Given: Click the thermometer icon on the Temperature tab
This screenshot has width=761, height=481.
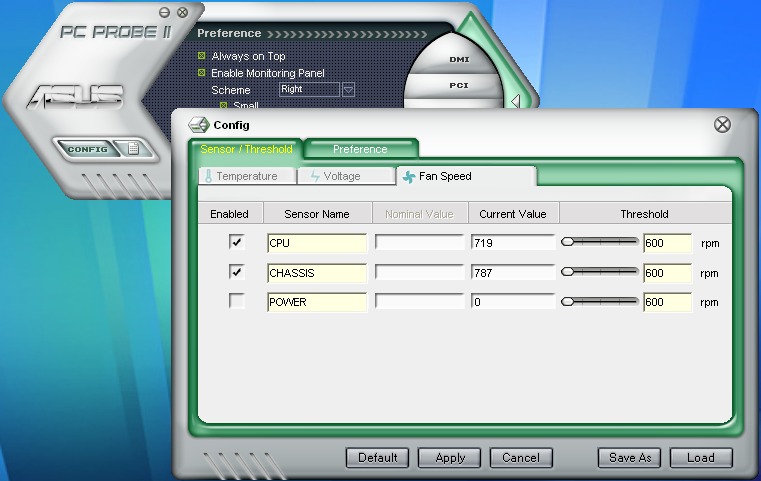Looking at the screenshot, I should 208,176.
